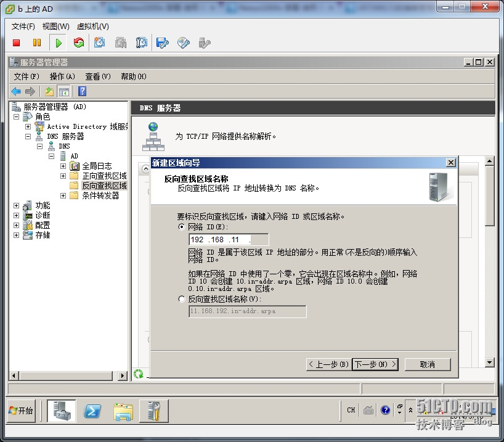Viewport: 504px width, 442px height.
Task: Click the blue help icon in system tray
Action: tap(385, 410)
